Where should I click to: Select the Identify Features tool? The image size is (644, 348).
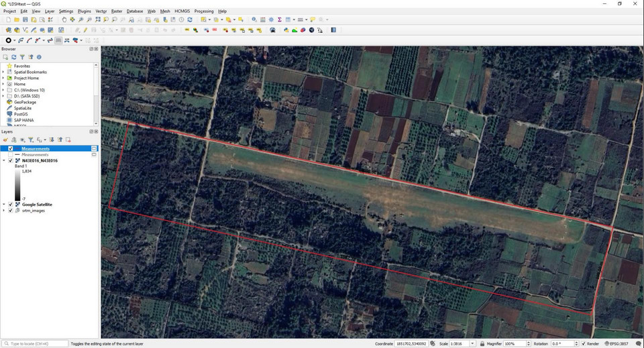254,19
